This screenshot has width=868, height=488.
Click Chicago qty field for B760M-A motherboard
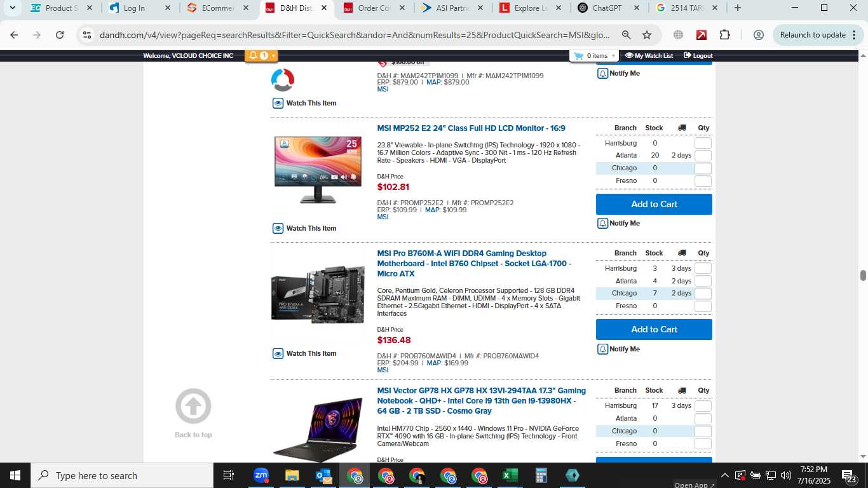703,294
